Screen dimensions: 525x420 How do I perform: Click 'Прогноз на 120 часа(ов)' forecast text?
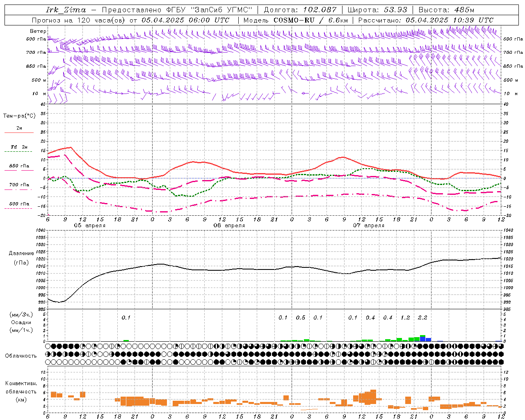79,20
